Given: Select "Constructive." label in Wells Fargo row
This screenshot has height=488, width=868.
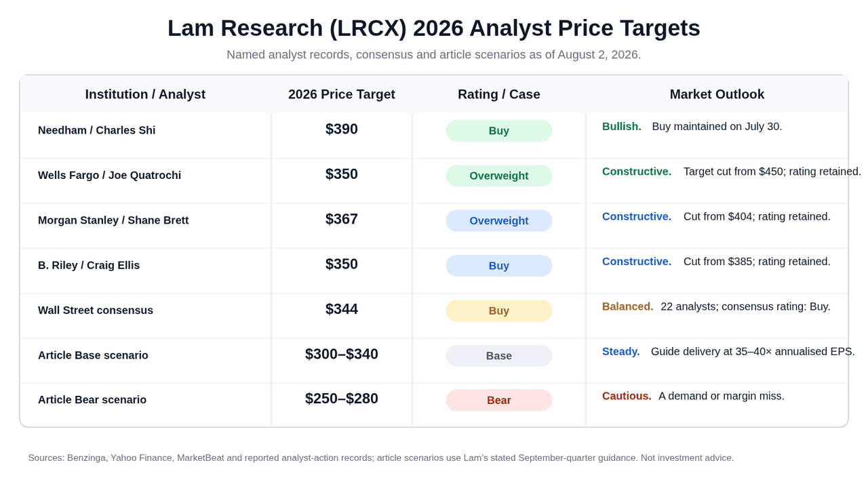Looking at the screenshot, I should [x=637, y=171].
